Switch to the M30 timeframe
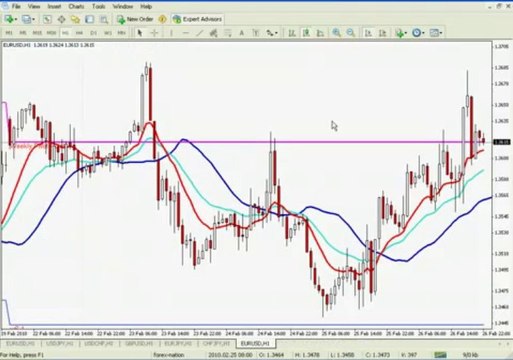The width and height of the screenshot is (513, 360). tap(51, 33)
